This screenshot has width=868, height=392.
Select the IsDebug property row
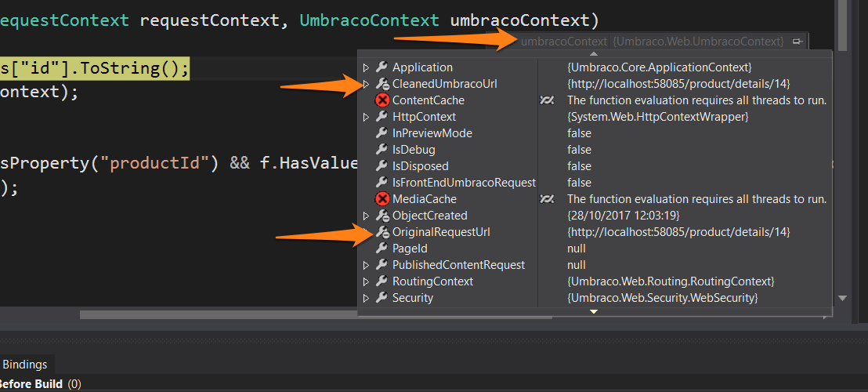[x=414, y=150]
